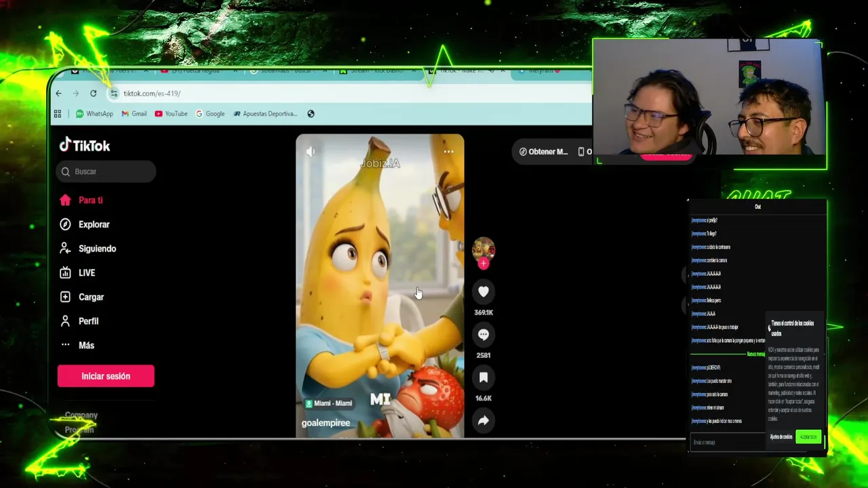Open site information icon in address bar
Image resolution: width=868 pixels, height=488 pixels.
114,94
